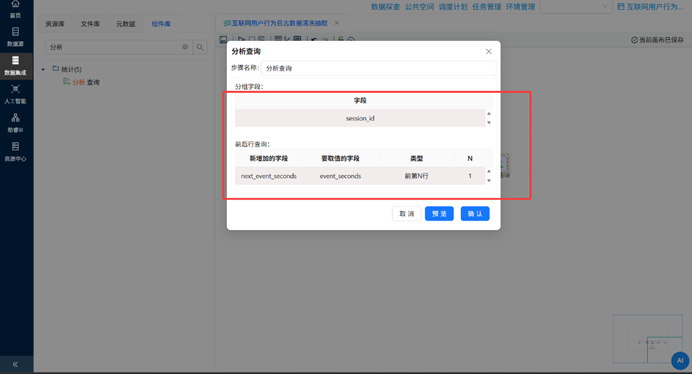Image resolution: width=692 pixels, height=374 pixels.
Task: Open 助睿BI in the left sidebar
Action: point(15,123)
